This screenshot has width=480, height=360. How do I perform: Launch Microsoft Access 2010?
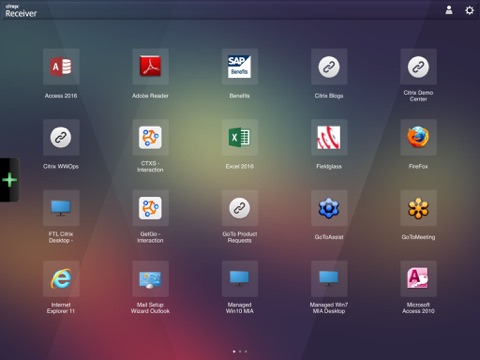tap(418, 279)
